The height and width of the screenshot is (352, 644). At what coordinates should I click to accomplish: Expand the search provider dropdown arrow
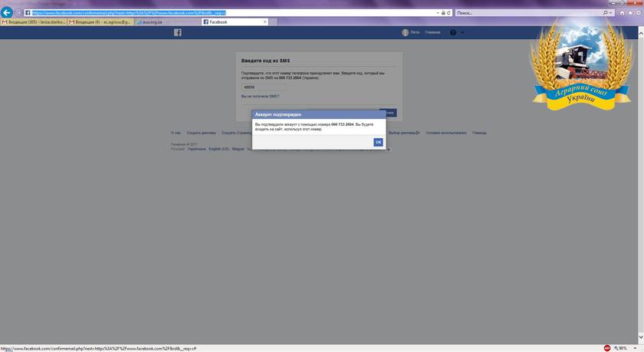pos(611,13)
